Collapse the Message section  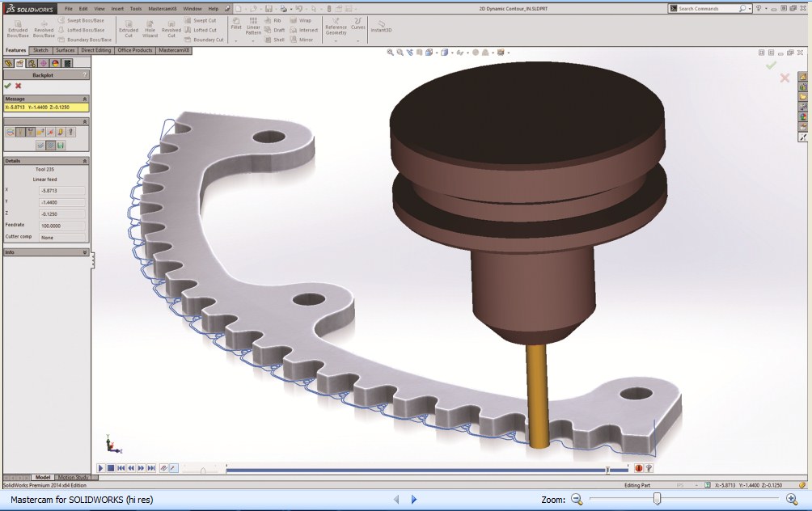[x=85, y=99]
